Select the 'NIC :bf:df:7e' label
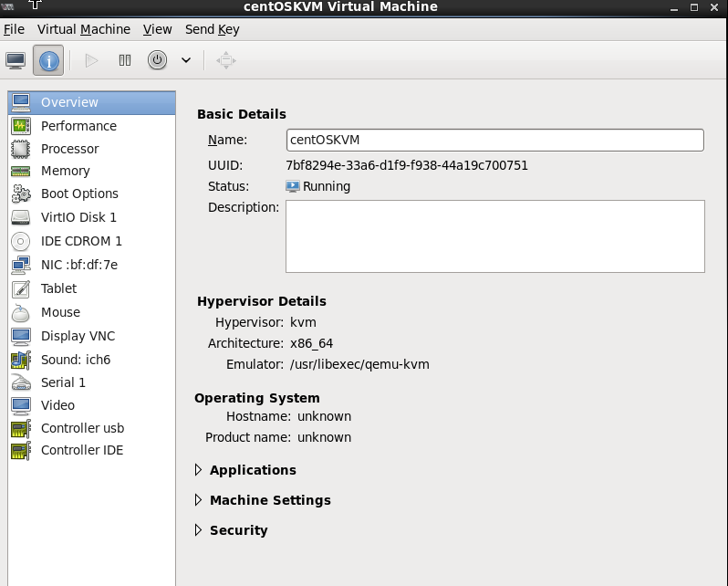 point(79,265)
